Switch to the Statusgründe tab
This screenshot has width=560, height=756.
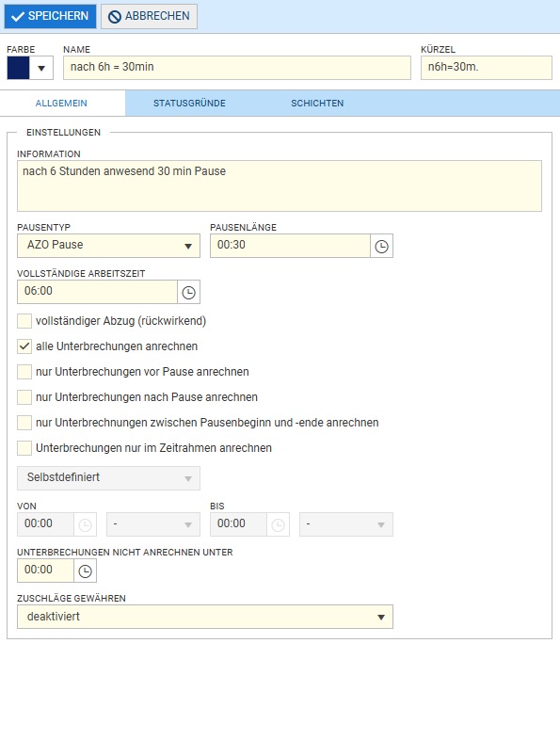click(x=189, y=104)
